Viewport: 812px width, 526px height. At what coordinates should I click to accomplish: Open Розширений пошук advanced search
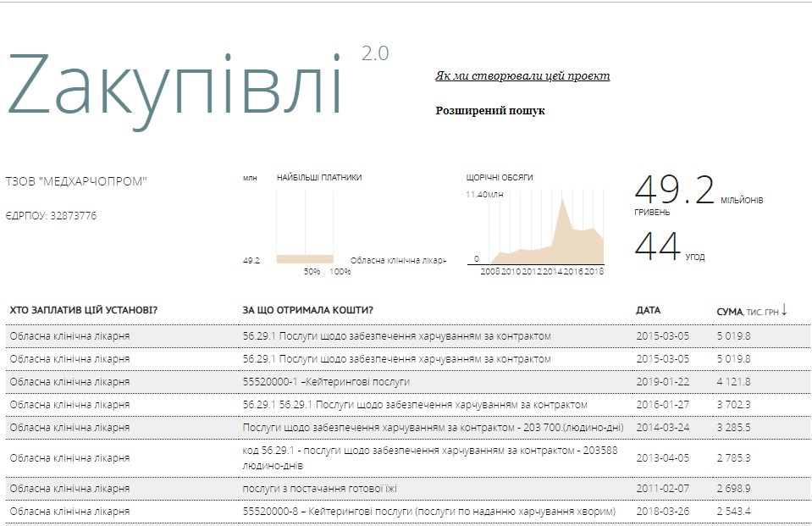point(489,111)
